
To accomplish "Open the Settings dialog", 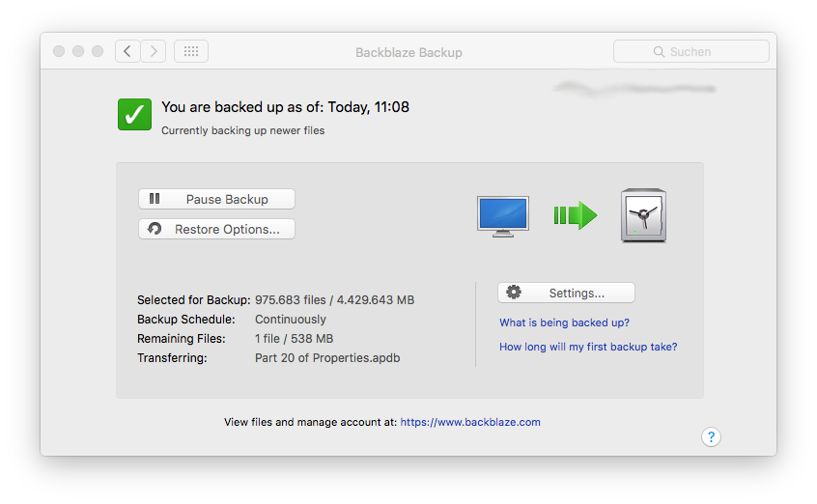I will click(x=566, y=293).
